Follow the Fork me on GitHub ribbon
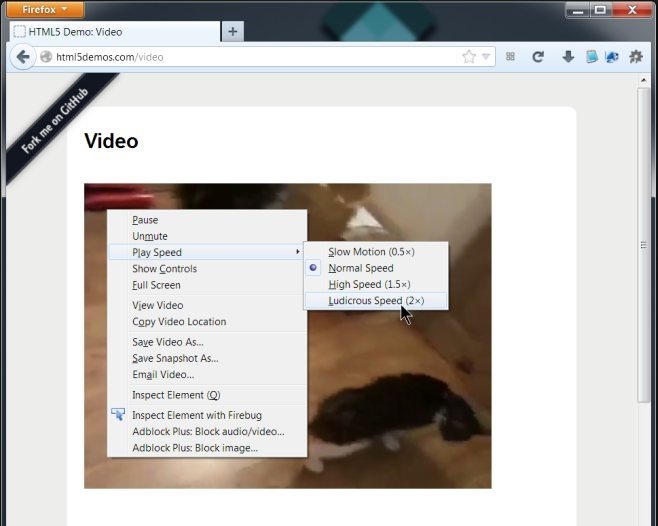The image size is (658, 526). [57, 120]
